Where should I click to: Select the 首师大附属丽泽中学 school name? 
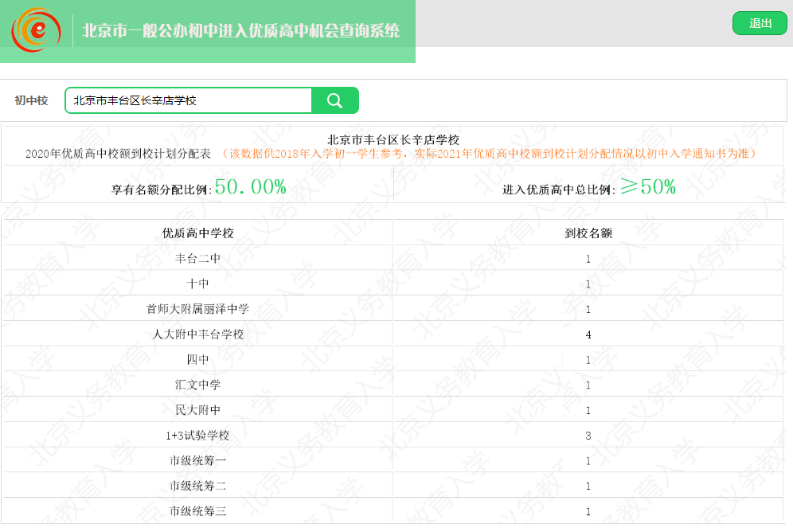(x=197, y=309)
